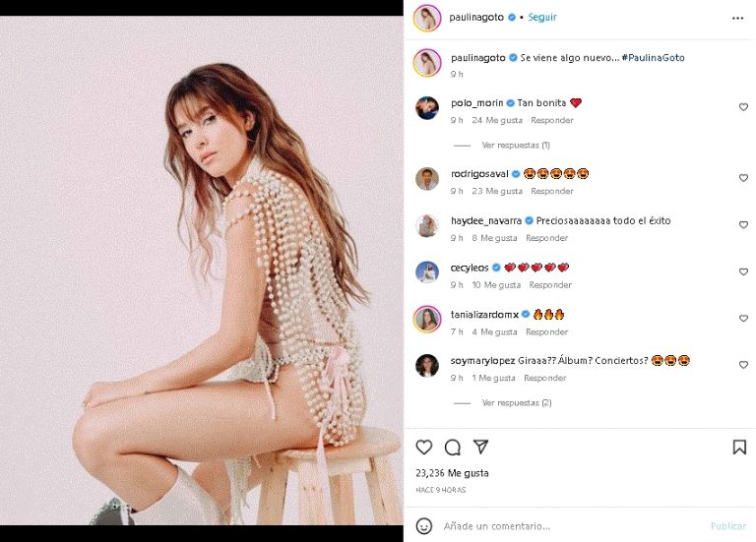Open paulinagoto profile picture in header
756x542 pixels.
coord(426,18)
